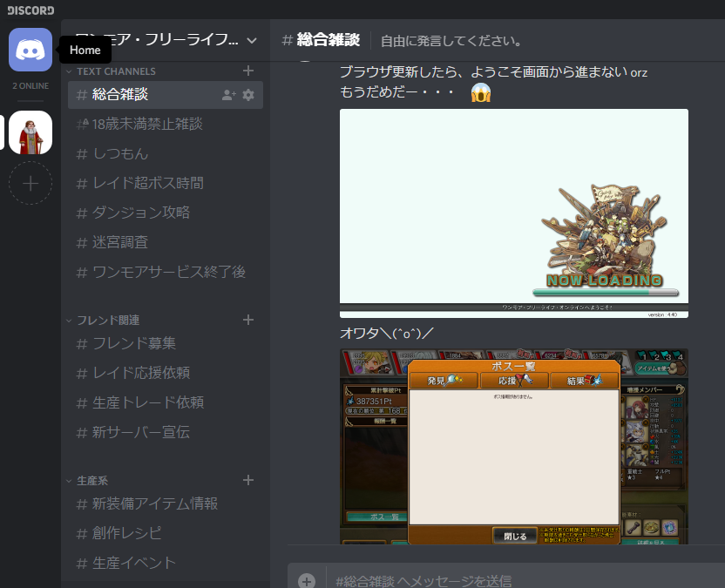Open the しつもん channel
Viewport: 725px width, 588px height.
pyautogui.click(x=166, y=153)
